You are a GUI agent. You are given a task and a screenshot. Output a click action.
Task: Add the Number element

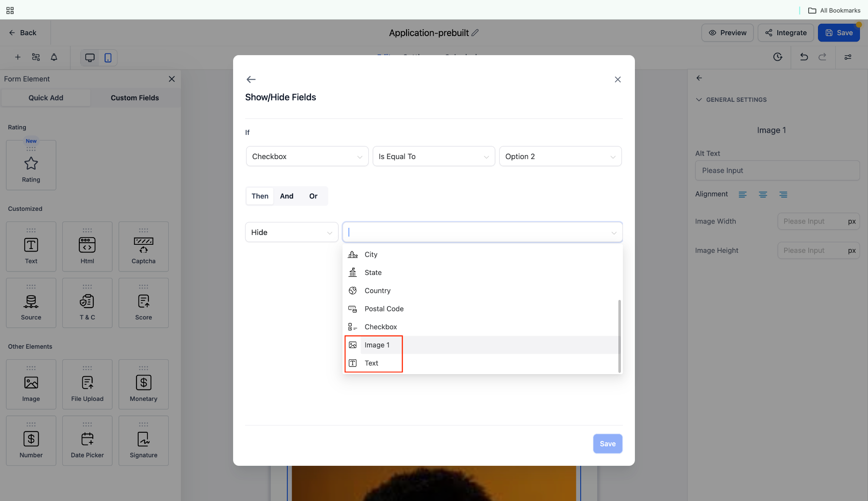pos(31,441)
